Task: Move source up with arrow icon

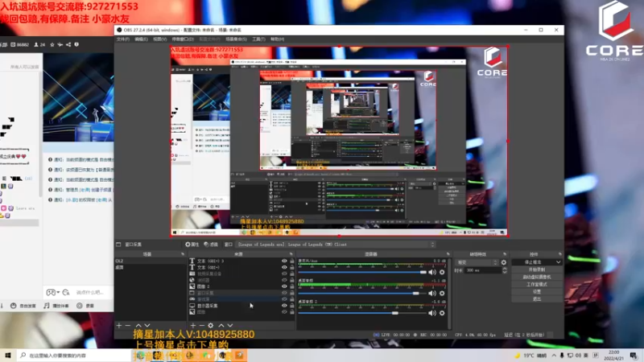Action: coord(221,326)
